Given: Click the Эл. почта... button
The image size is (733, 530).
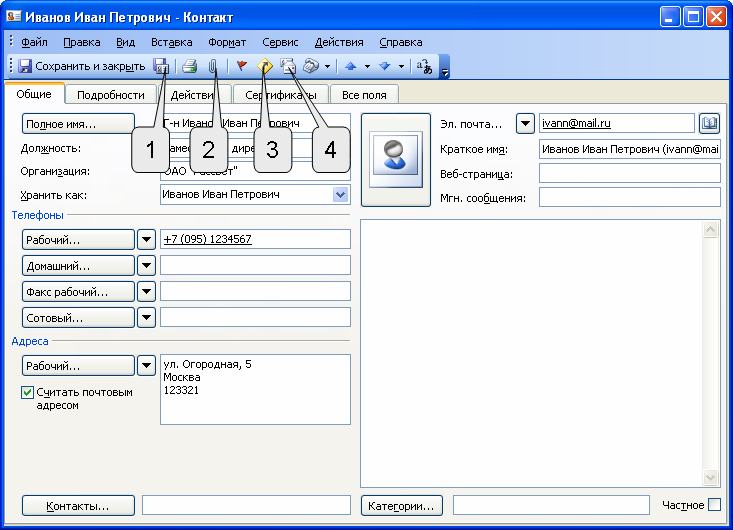Looking at the screenshot, I should [x=471, y=124].
